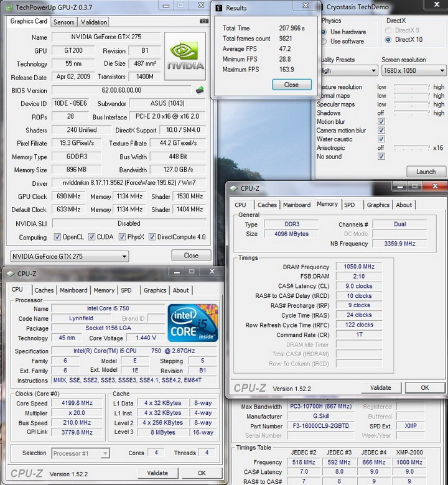The height and width of the screenshot is (485, 448).
Task: Click the CPU-Z memory window title icon
Action: [234, 188]
